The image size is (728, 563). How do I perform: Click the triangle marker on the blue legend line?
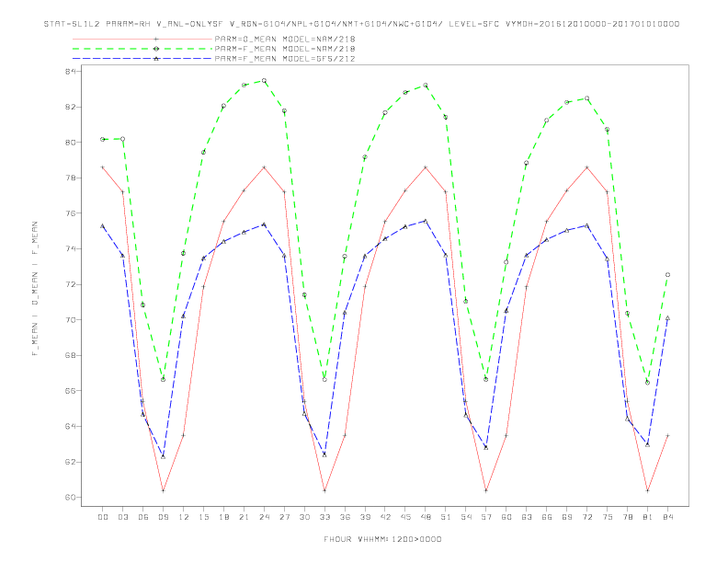coord(156,59)
